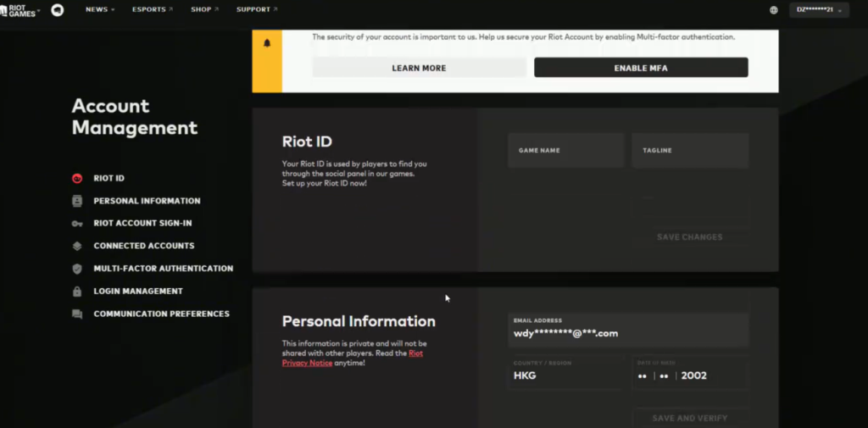This screenshot has height=428, width=868.
Task: Open the account username dropdown
Action: [819, 10]
